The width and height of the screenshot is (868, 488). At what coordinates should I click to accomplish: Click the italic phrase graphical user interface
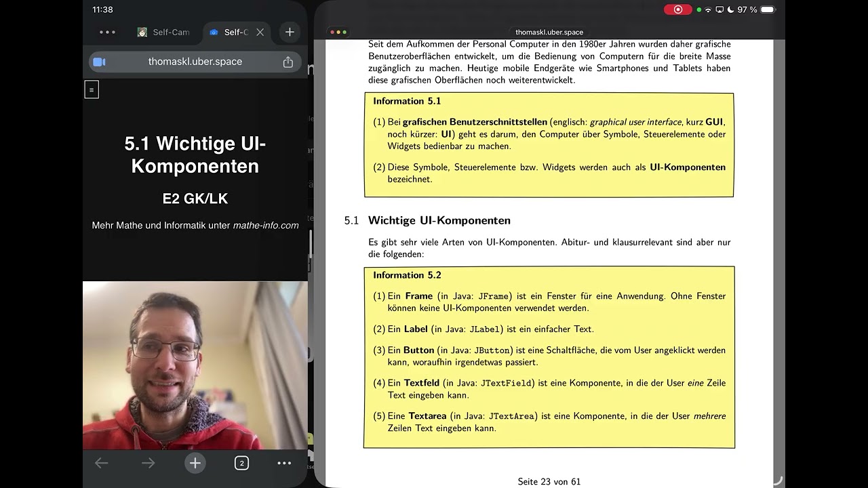tap(635, 122)
